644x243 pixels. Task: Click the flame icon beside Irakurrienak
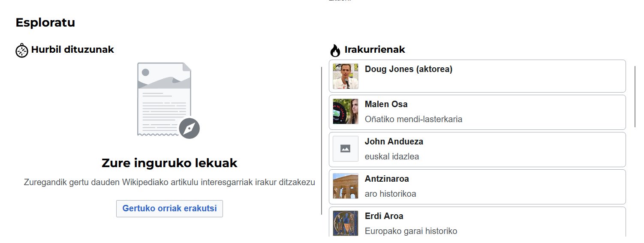pyautogui.click(x=335, y=50)
